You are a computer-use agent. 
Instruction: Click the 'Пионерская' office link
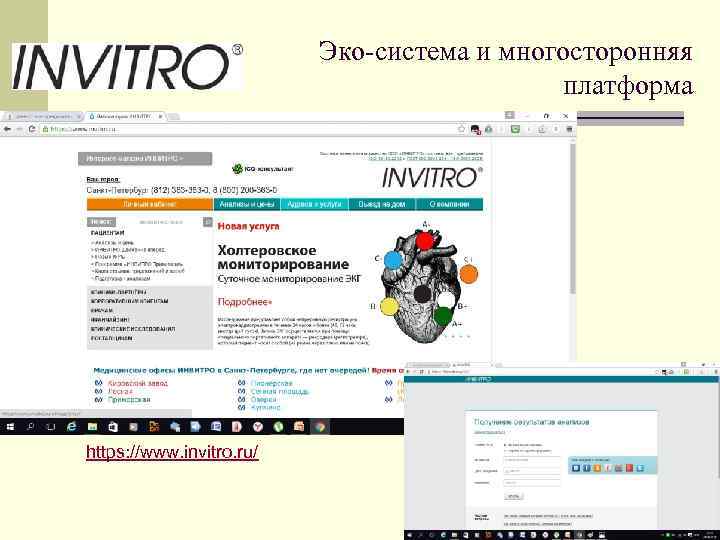tap(272, 383)
